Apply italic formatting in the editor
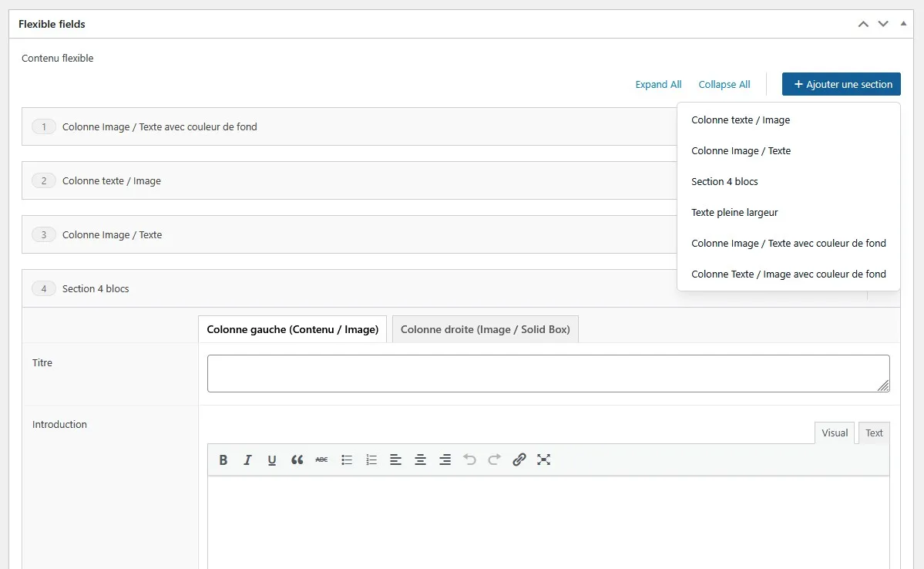924x569 pixels. 247,460
